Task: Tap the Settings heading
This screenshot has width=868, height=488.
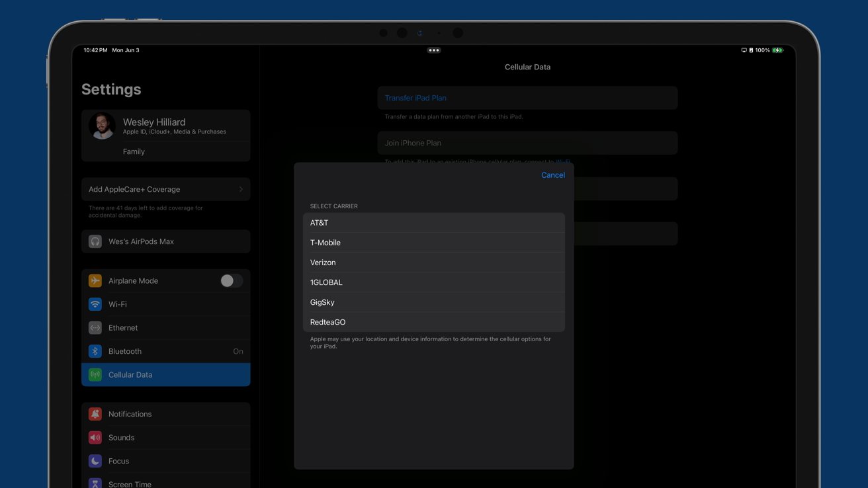Action: pos(111,89)
